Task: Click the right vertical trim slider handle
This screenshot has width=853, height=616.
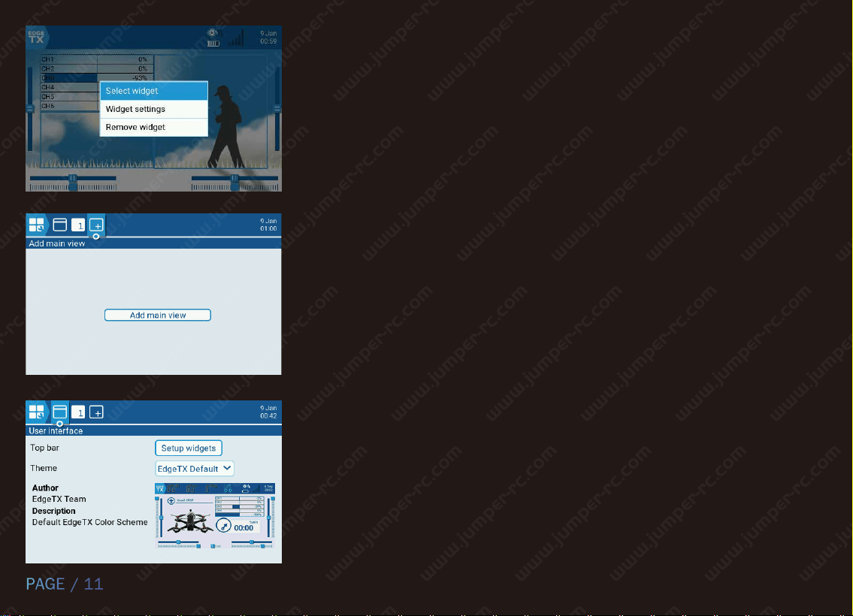Action: click(x=277, y=109)
